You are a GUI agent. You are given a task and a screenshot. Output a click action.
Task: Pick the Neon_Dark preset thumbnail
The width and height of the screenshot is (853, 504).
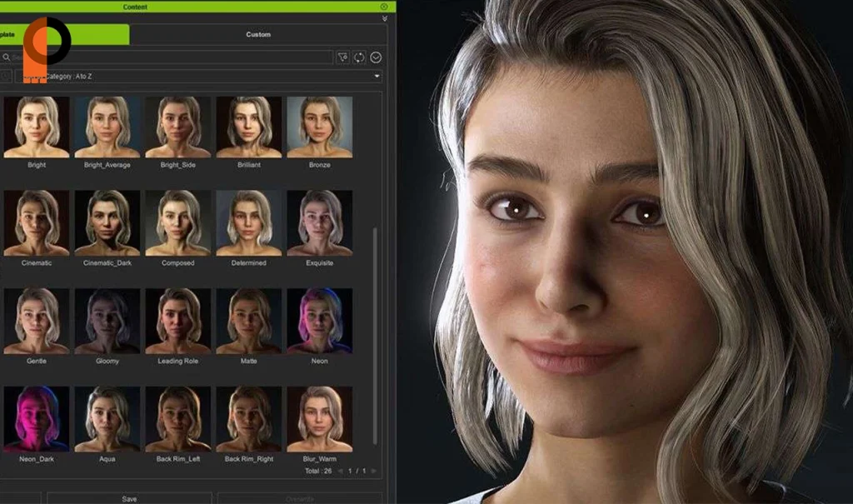point(36,418)
